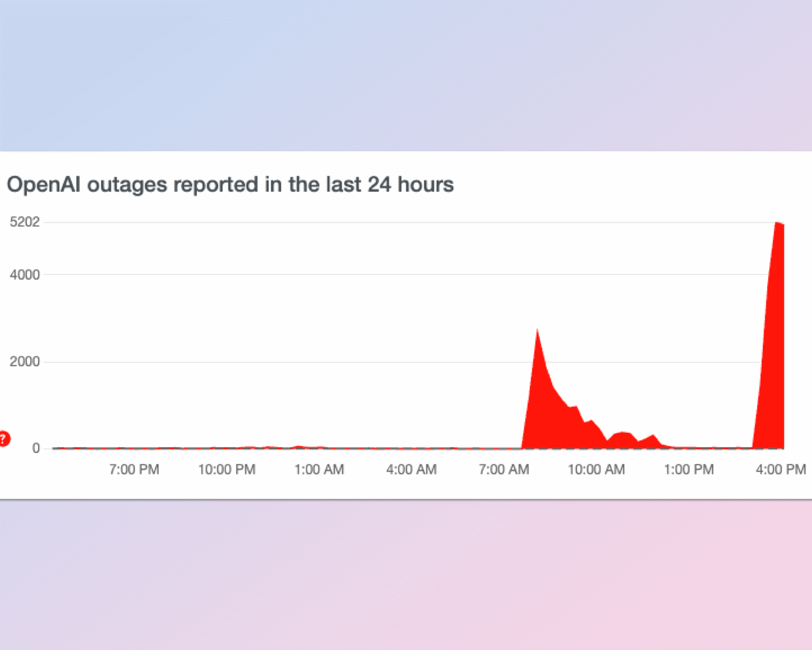
Task: Click the dashed baseline near 4:00 AM
Action: tap(411, 448)
